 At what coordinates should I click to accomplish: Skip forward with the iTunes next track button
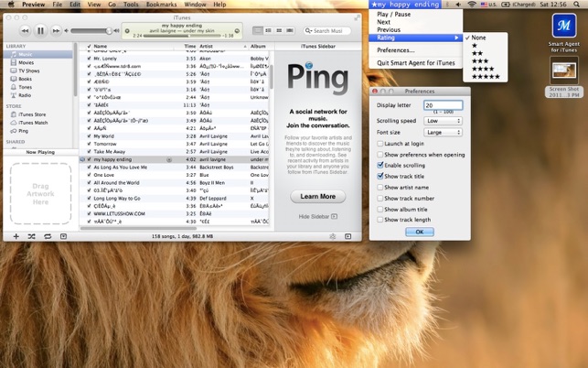[56, 31]
